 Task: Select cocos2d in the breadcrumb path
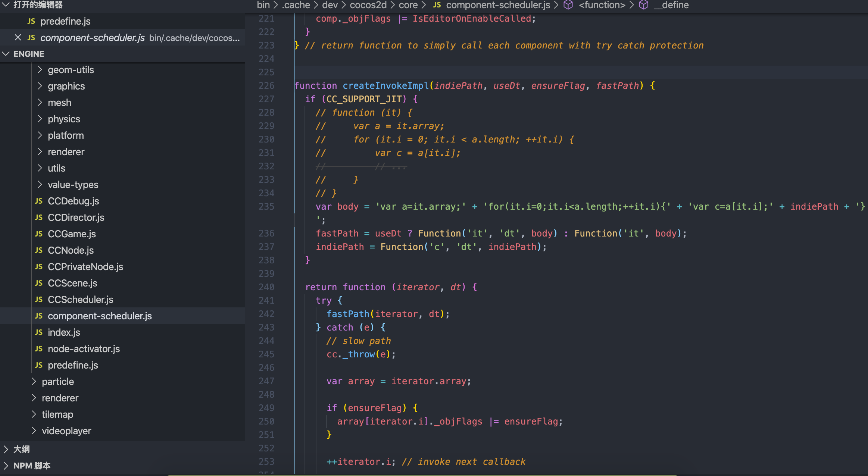pos(368,5)
